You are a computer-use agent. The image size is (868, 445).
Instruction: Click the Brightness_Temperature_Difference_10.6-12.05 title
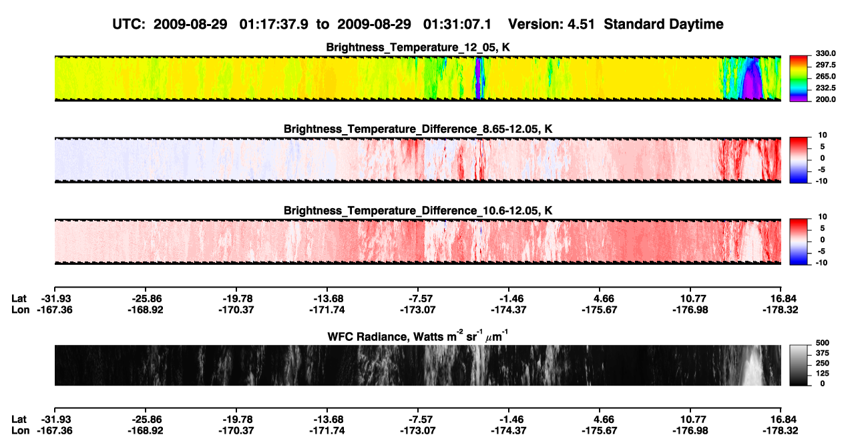click(418, 211)
